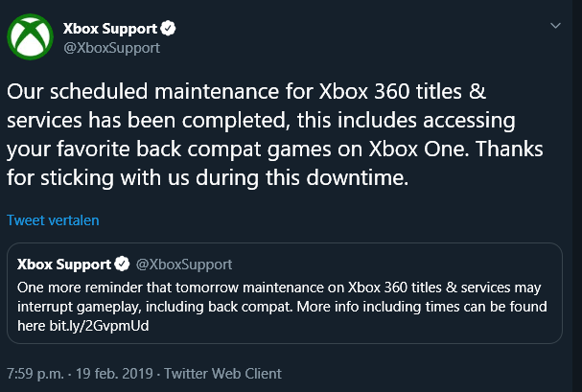
Task: Click the @XboxSupport handle in the quoted tweet
Action: tap(184, 265)
